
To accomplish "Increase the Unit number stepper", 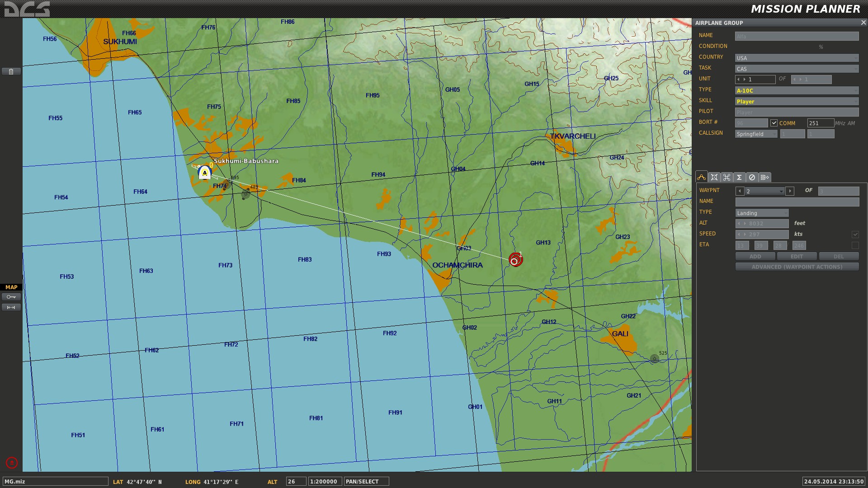I will click(x=745, y=80).
